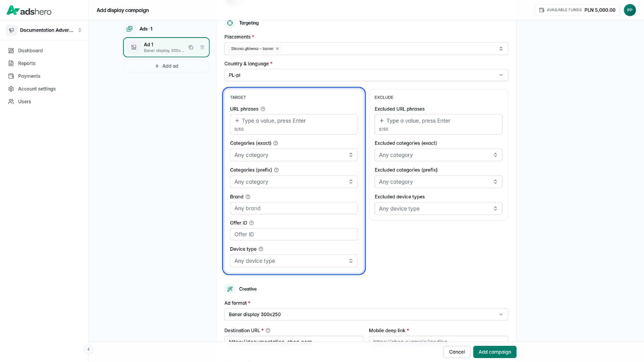
Task: Delete Ad 1 with the trash icon
Action: (x=202, y=47)
